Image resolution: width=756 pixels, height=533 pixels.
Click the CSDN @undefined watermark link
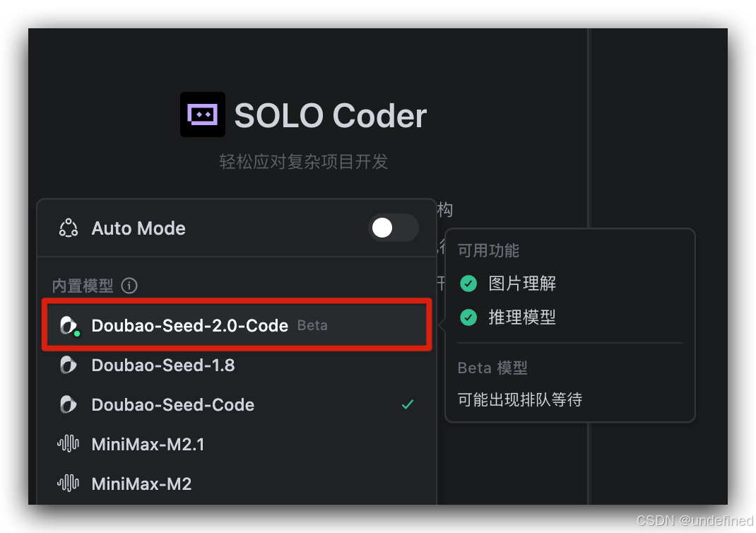[694, 520]
